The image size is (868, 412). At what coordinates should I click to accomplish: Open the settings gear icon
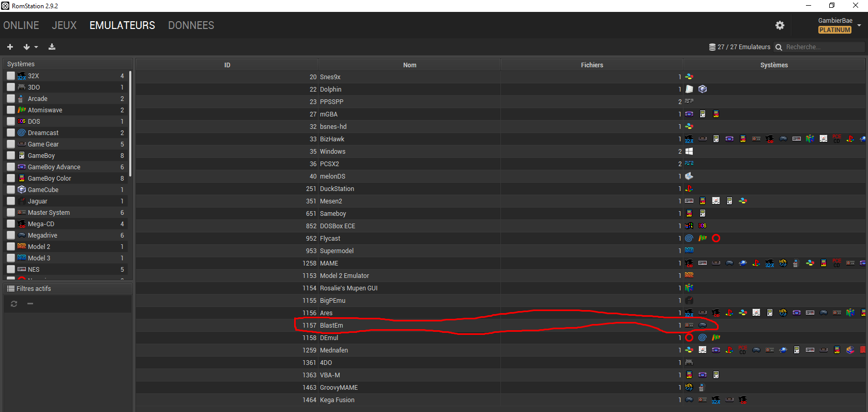(780, 25)
